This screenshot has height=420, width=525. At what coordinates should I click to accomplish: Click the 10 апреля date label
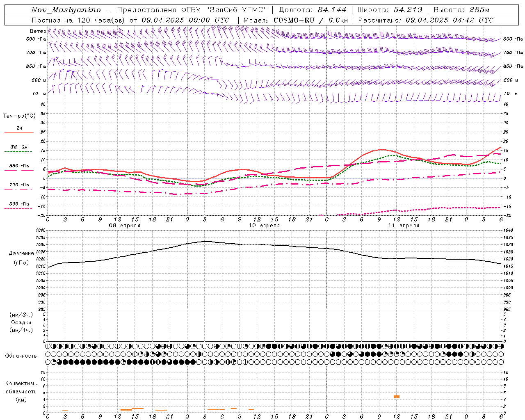[x=264, y=226]
